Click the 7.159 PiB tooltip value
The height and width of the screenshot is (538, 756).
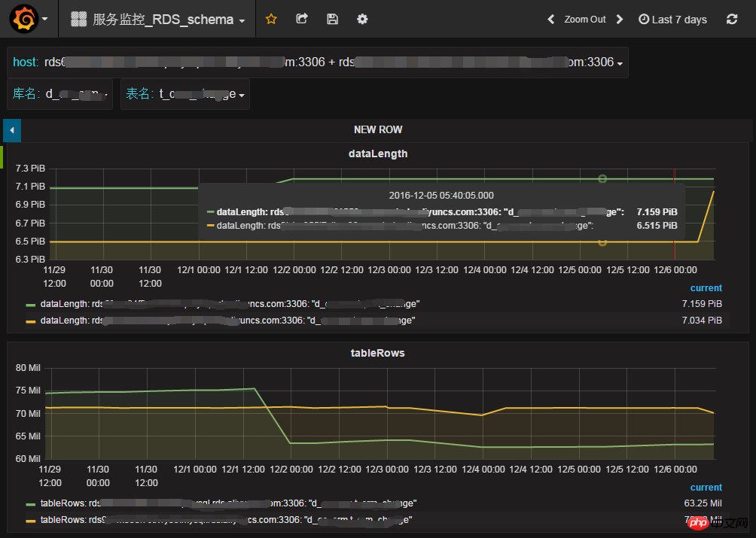coord(657,212)
